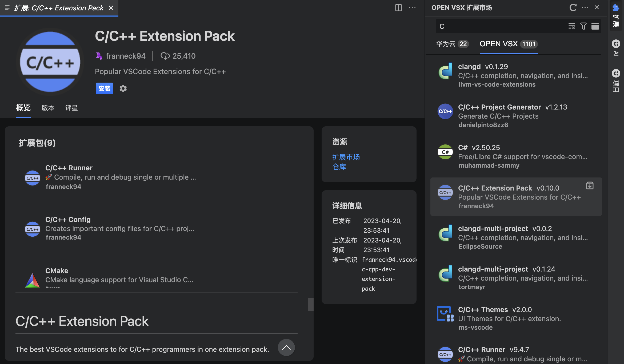Screen dimensions: 624x364
Task: Open the 版本 versions tab
Action: 48,108
